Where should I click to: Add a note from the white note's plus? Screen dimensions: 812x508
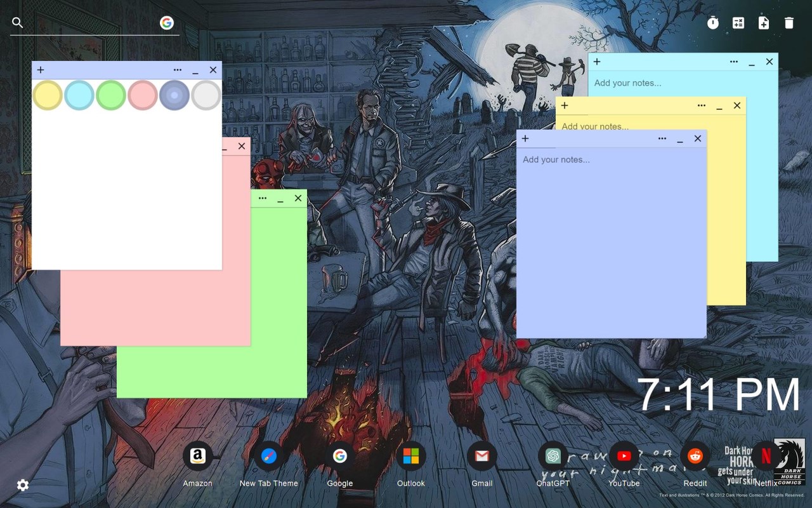coord(41,70)
